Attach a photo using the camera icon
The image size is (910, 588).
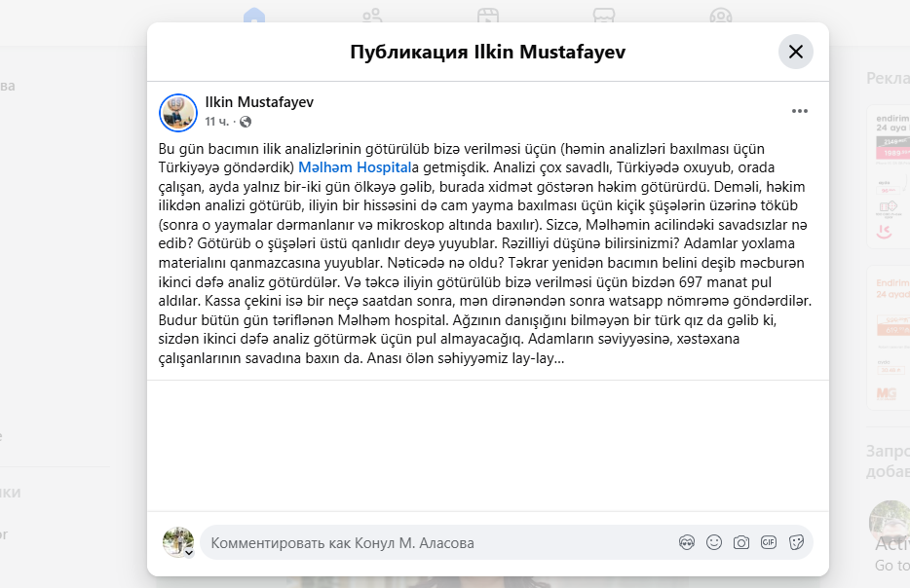[741, 543]
